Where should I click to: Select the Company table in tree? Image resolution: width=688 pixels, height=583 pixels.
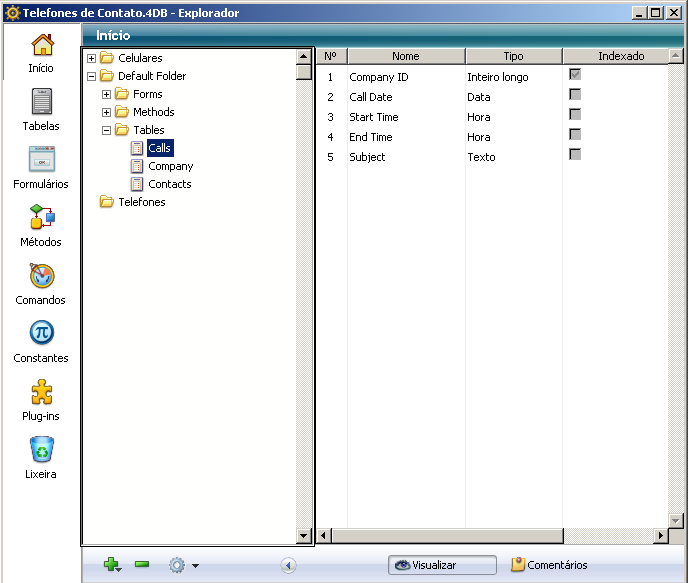click(170, 166)
